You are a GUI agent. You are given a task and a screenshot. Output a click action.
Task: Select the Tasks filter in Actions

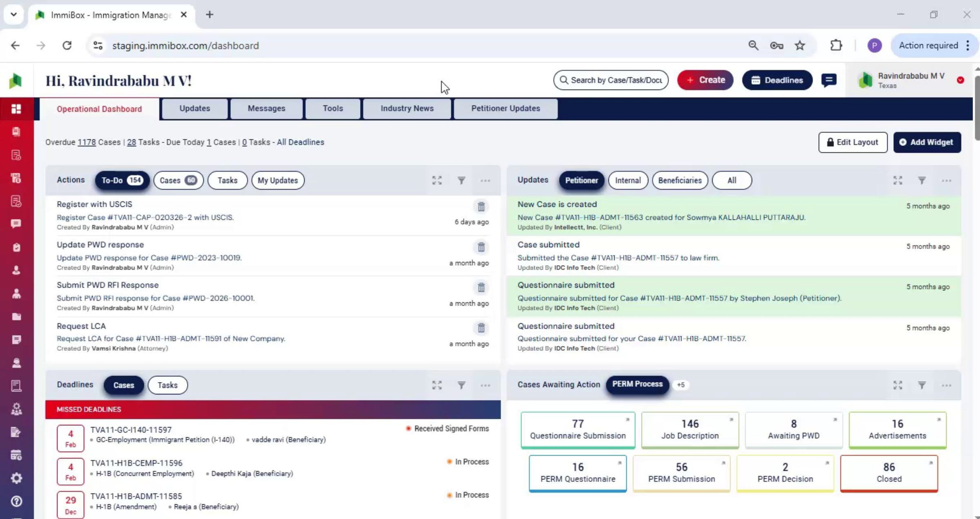pos(227,180)
